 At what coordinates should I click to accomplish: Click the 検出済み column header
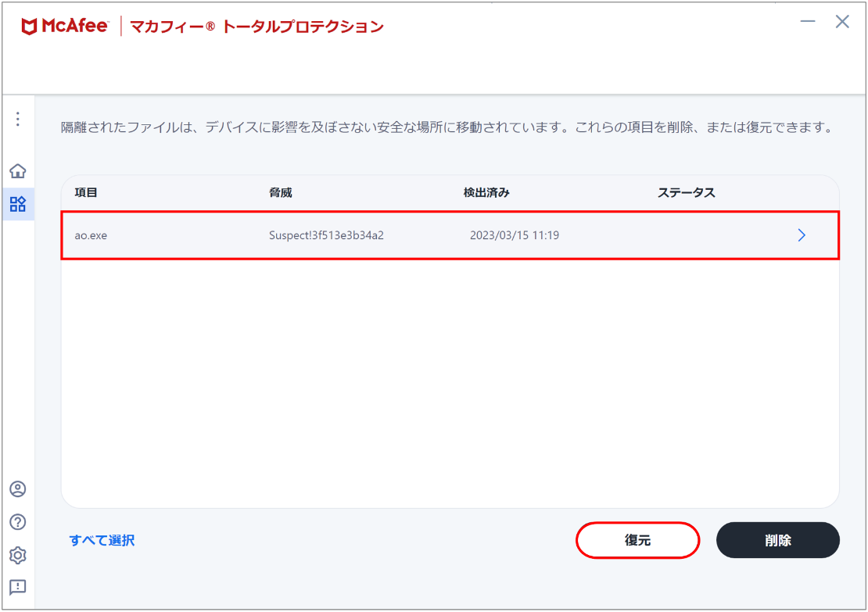(486, 192)
